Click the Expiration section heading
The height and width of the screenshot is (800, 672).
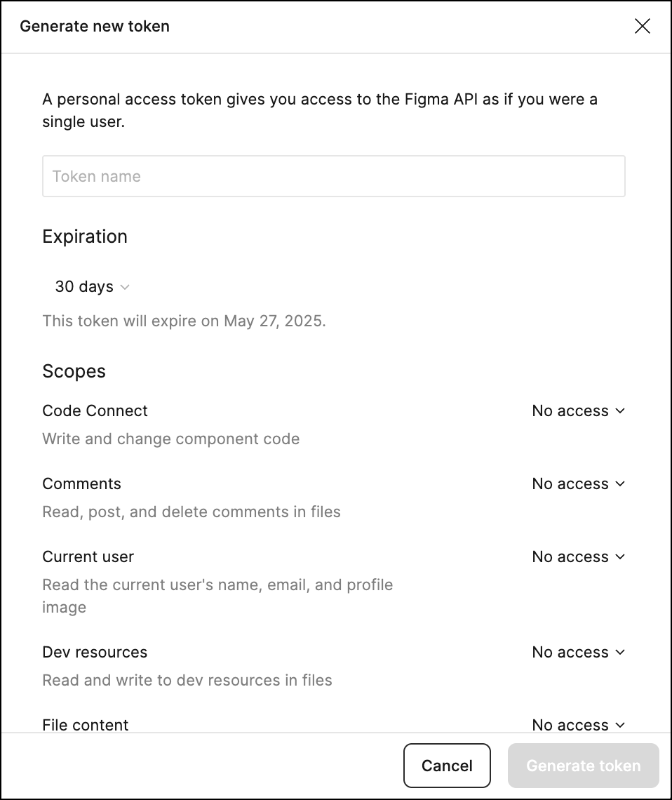click(x=85, y=236)
